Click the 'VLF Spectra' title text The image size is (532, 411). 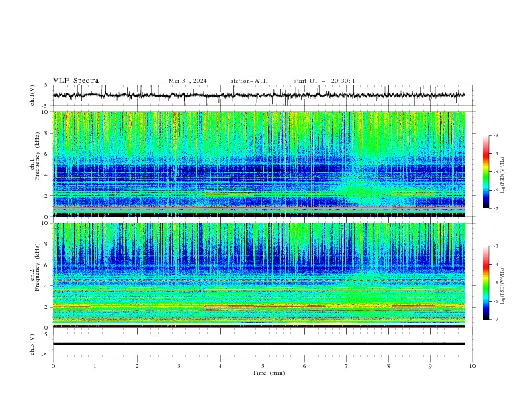tap(76, 81)
